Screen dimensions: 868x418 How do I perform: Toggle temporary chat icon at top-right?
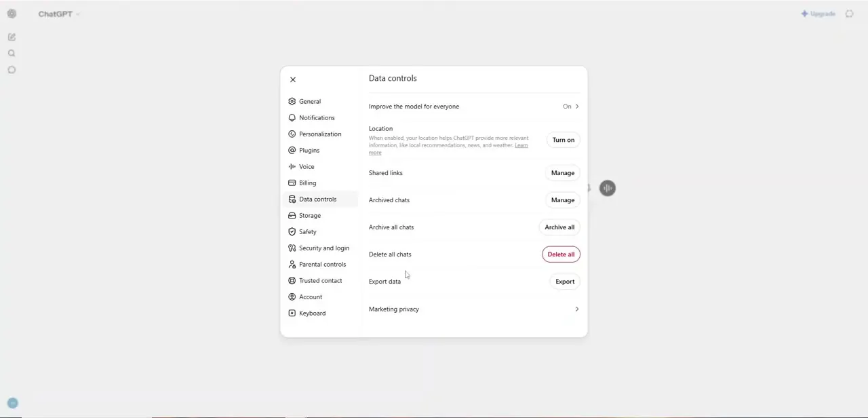(850, 14)
